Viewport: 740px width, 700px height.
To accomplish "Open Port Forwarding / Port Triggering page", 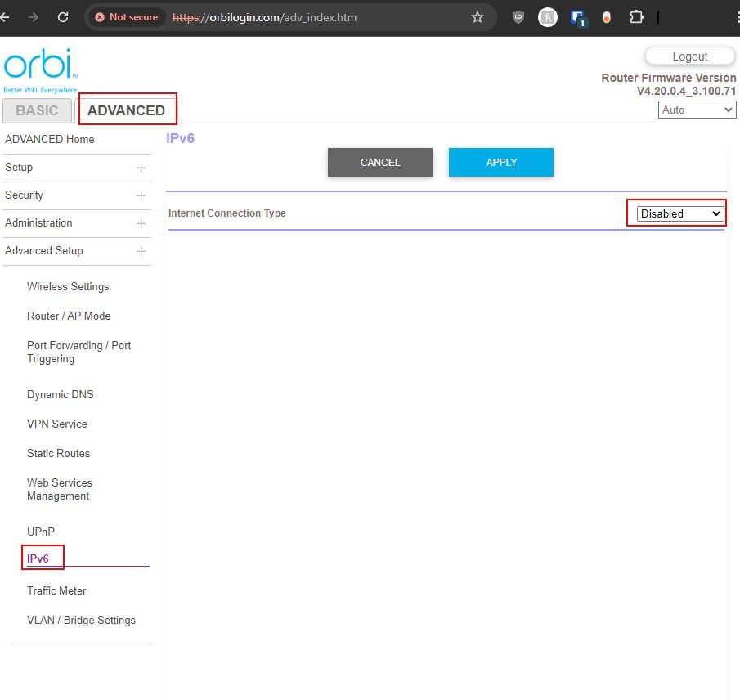I will tap(78, 352).
